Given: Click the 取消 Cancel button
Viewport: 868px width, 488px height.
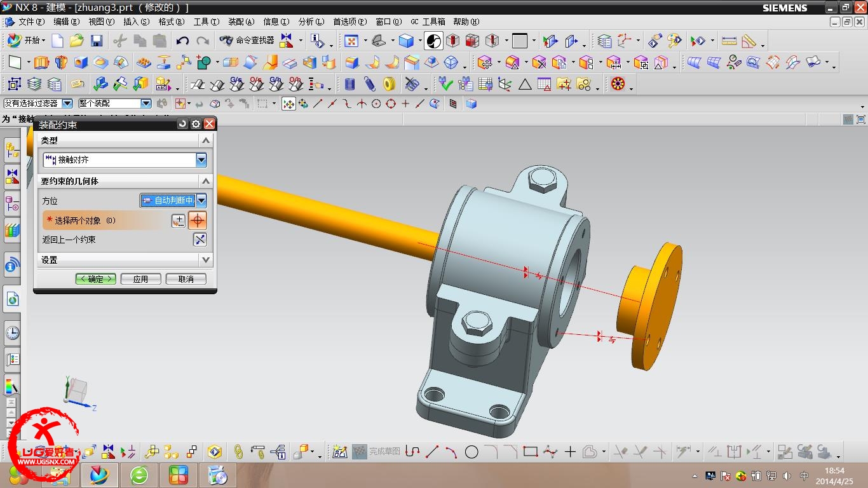Looking at the screenshot, I should point(186,279).
